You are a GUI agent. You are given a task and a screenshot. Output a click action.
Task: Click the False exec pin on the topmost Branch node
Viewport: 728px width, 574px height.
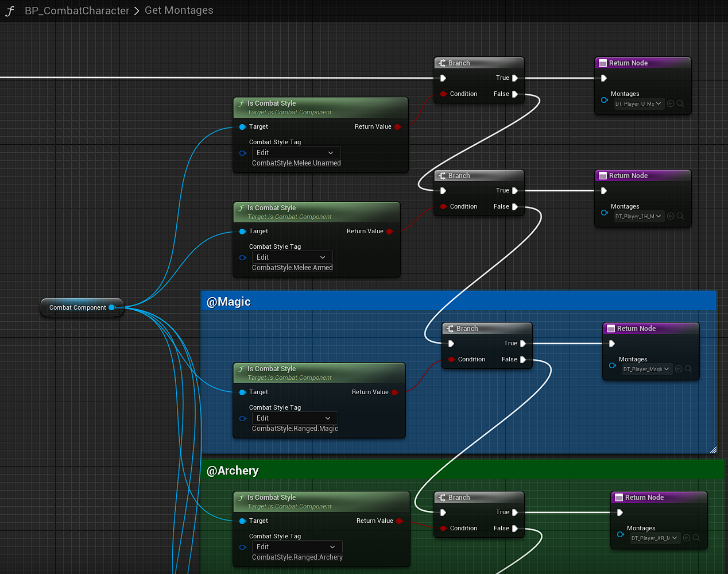(515, 94)
